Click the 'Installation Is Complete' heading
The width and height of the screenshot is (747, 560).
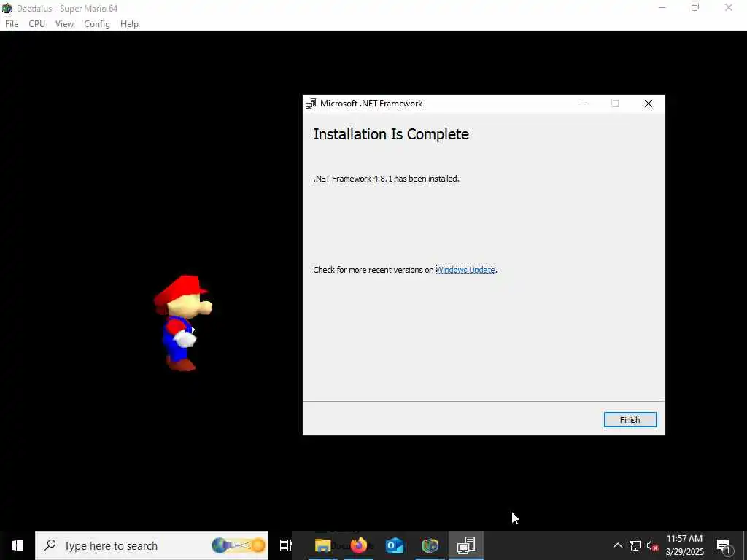click(391, 134)
